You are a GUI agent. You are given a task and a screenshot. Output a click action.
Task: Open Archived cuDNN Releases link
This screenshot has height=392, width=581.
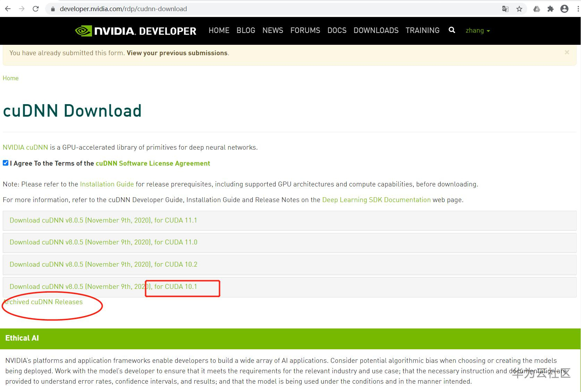tap(43, 302)
